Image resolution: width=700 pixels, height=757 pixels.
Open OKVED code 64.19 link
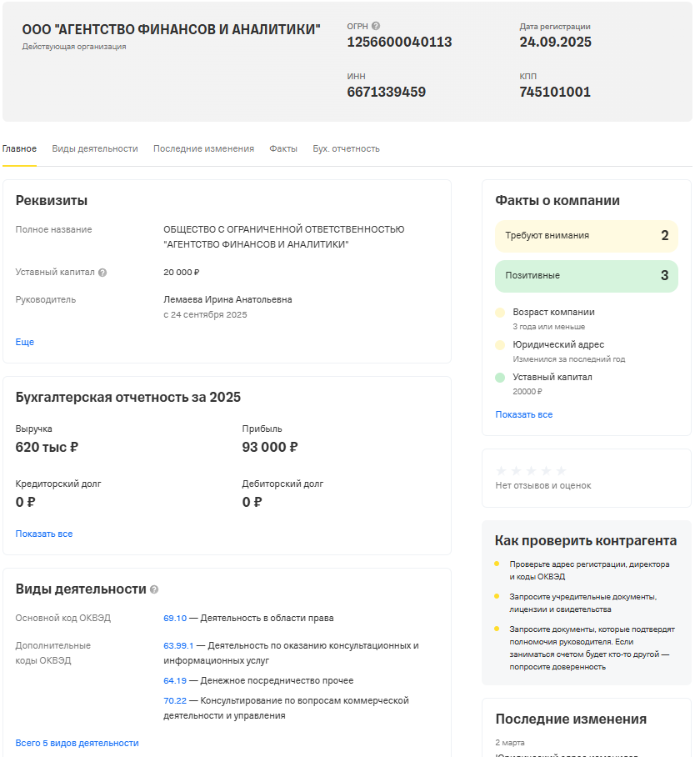coord(175,680)
